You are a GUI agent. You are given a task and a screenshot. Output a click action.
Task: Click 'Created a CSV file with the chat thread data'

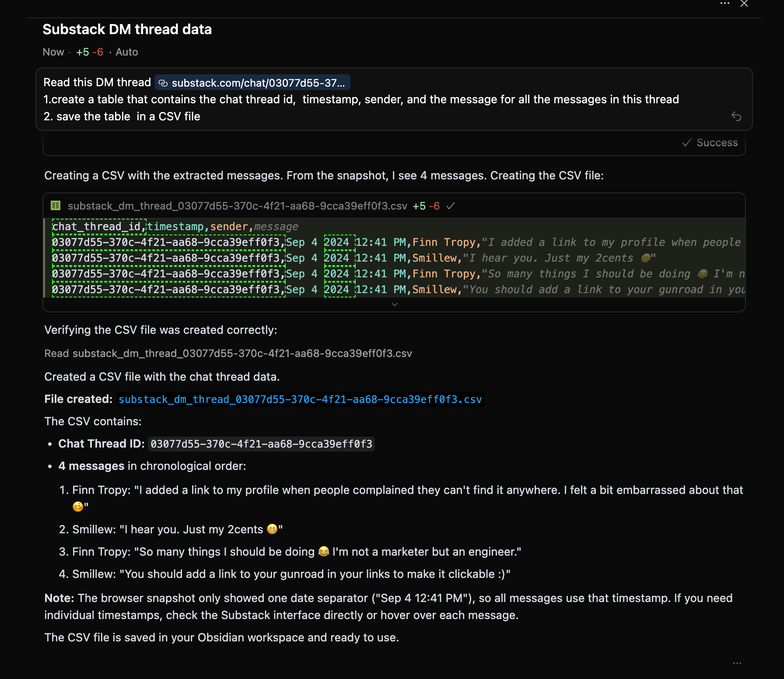click(x=162, y=377)
